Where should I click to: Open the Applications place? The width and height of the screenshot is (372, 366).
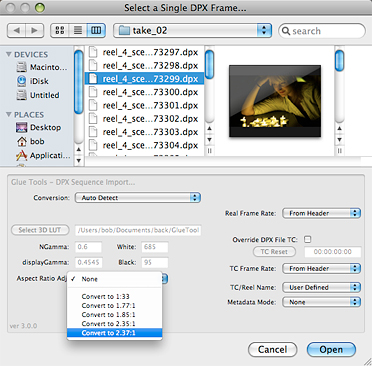point(43,155)
